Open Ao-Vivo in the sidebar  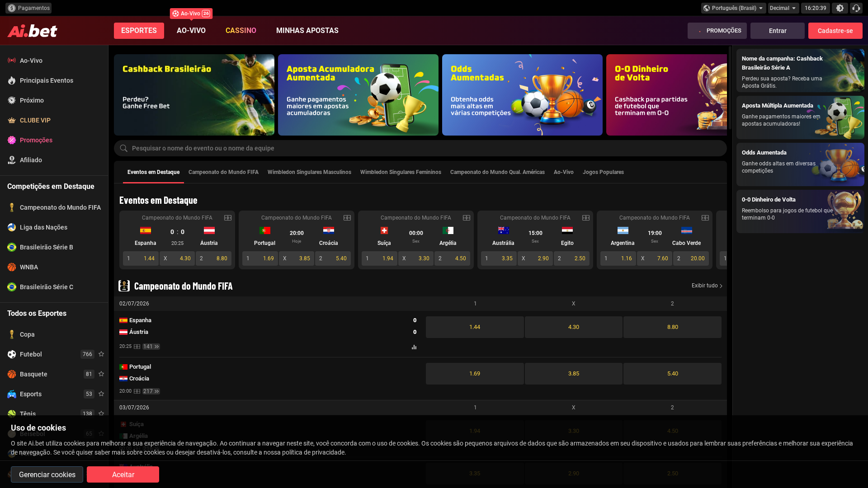point(54,61)
